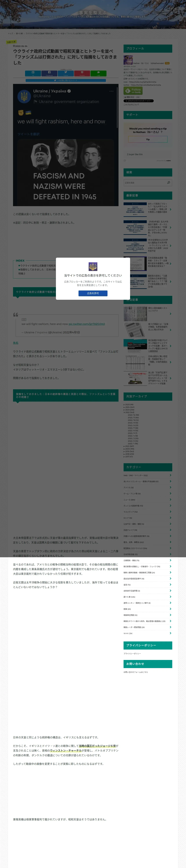Click the ツイートを翻訳 translate link
This screenshot has width=186, height=868.
coord(28,134)
